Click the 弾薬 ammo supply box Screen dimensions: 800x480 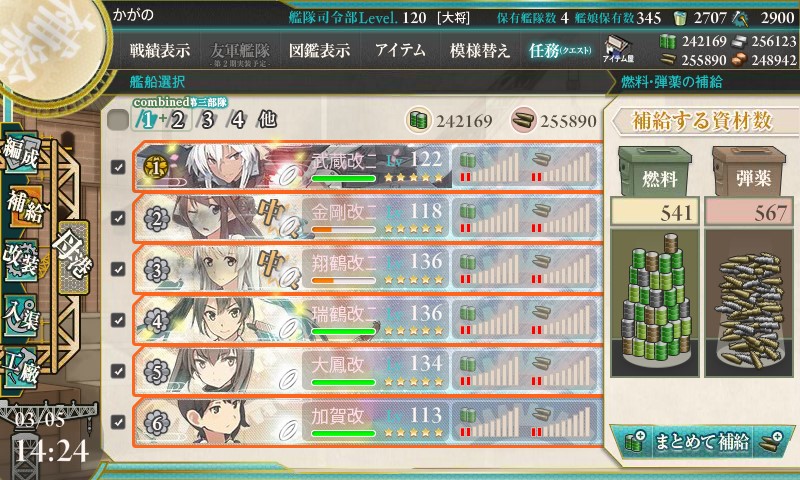pos(751,172)
